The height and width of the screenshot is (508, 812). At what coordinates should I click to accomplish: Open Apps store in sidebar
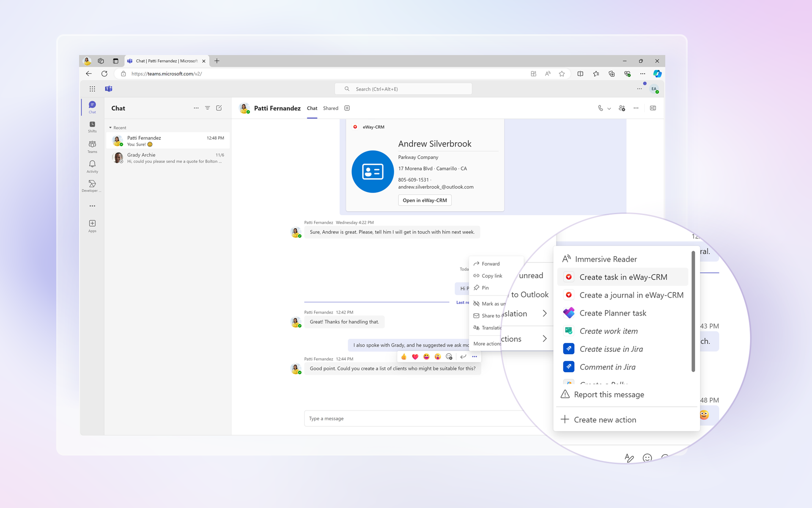92,226
